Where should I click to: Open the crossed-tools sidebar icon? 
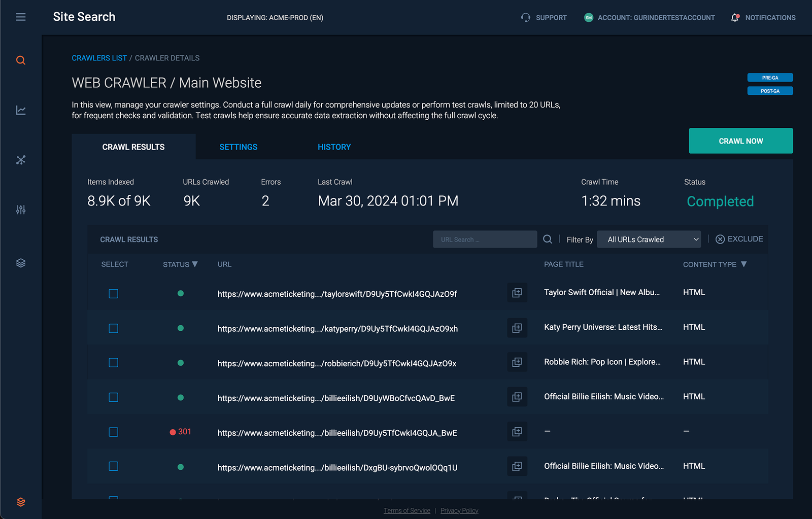(21, 160)
